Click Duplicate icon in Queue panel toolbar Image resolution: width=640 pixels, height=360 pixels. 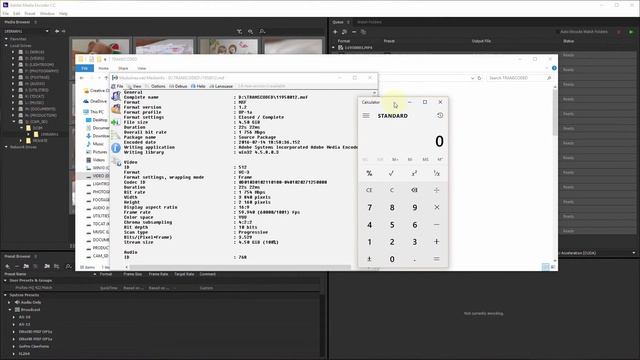click(x=363, y=32)
